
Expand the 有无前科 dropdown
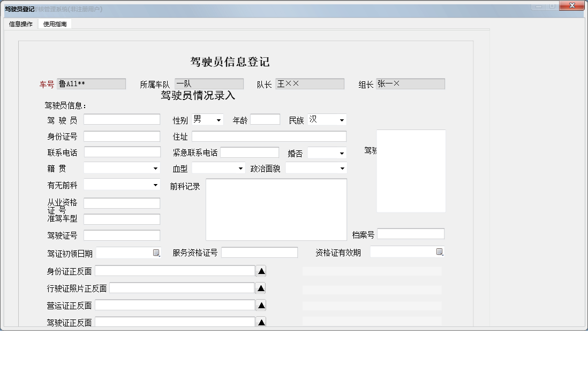tap(156, 185)
